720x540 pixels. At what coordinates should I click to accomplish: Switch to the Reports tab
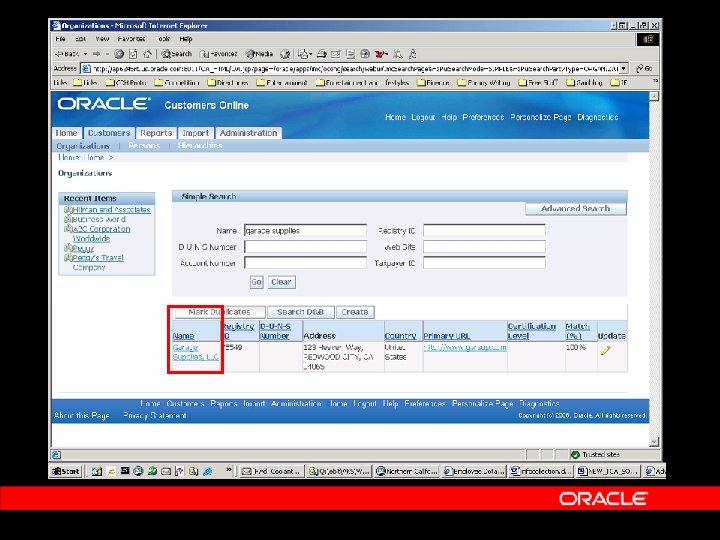[156, 133]
